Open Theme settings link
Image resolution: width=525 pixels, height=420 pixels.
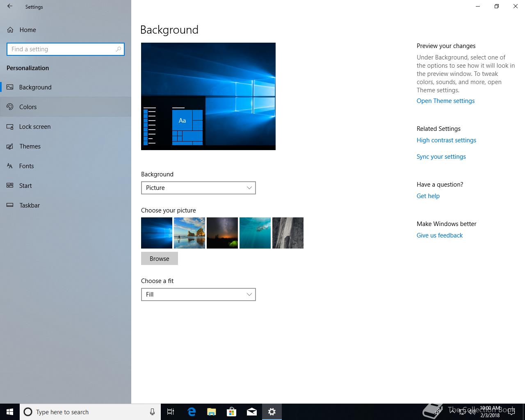(x=445, y=101)
